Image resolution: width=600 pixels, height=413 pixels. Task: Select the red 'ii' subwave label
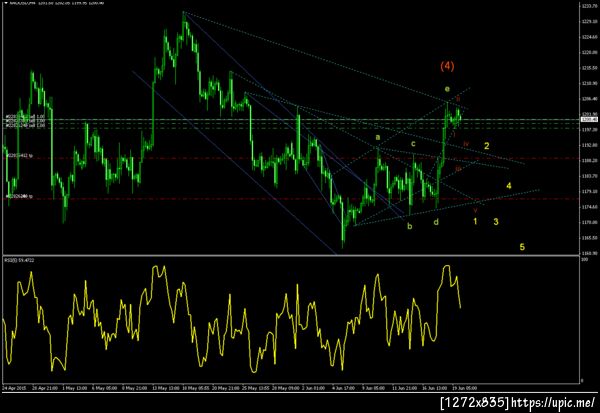[458, 99]
